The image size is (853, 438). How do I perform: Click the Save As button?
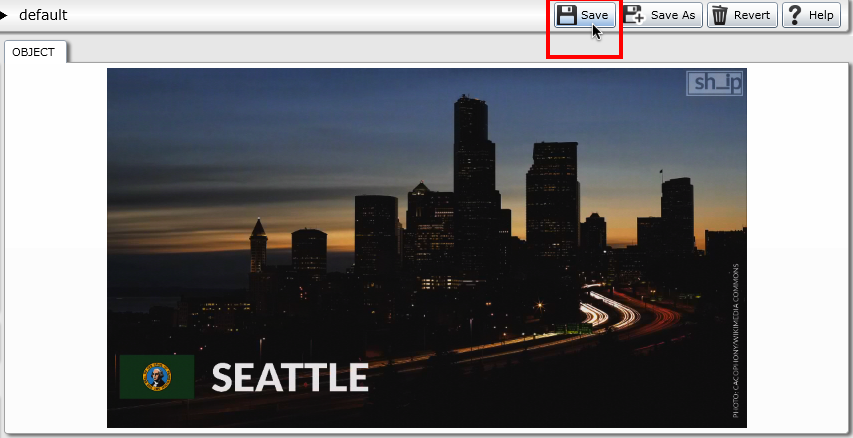[660, 15]
